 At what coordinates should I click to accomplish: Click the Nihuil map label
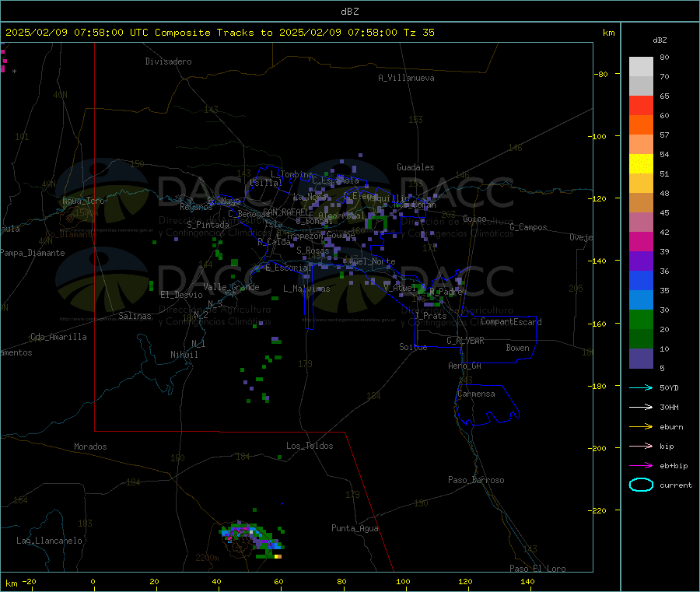coord(184,355)
